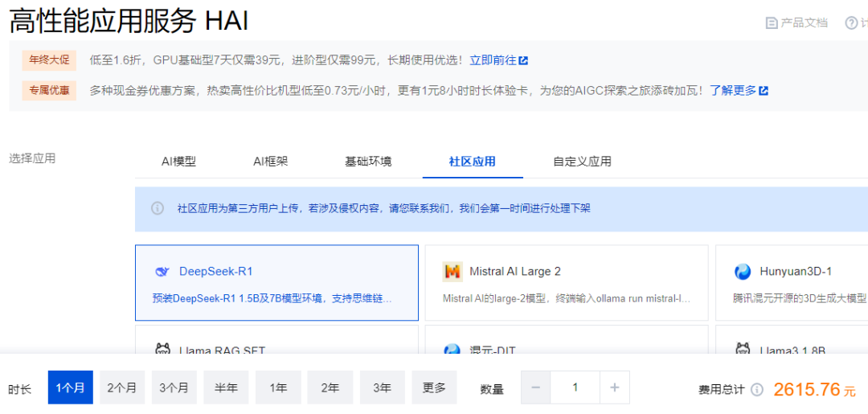This screenshot has width=868, height=414.
Task: Select the 1个月 duration option
Action: point(70,387)
